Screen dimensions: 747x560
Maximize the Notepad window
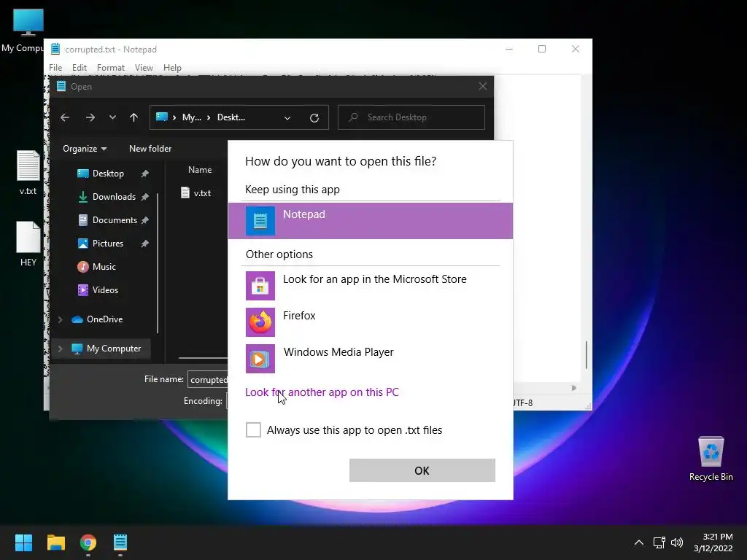point(542,49)
